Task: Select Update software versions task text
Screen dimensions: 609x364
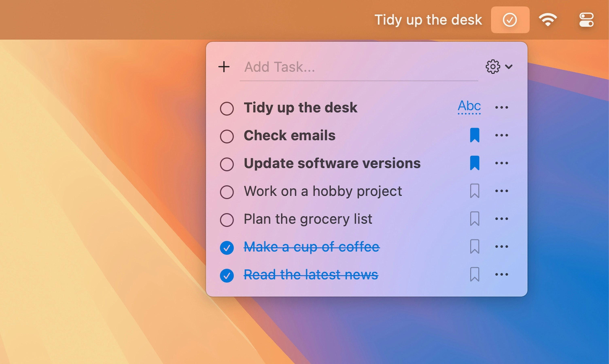Action: click(x=332, y=163)
